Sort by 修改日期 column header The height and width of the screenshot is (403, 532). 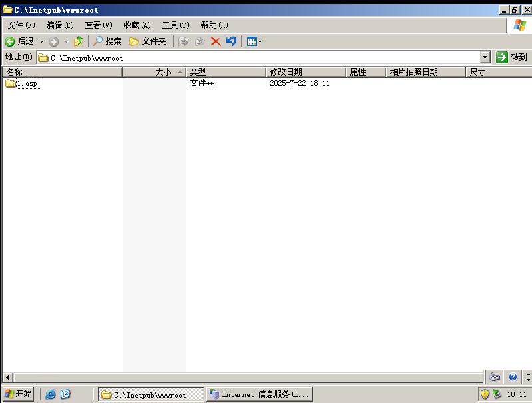click(x=306, y=72)
